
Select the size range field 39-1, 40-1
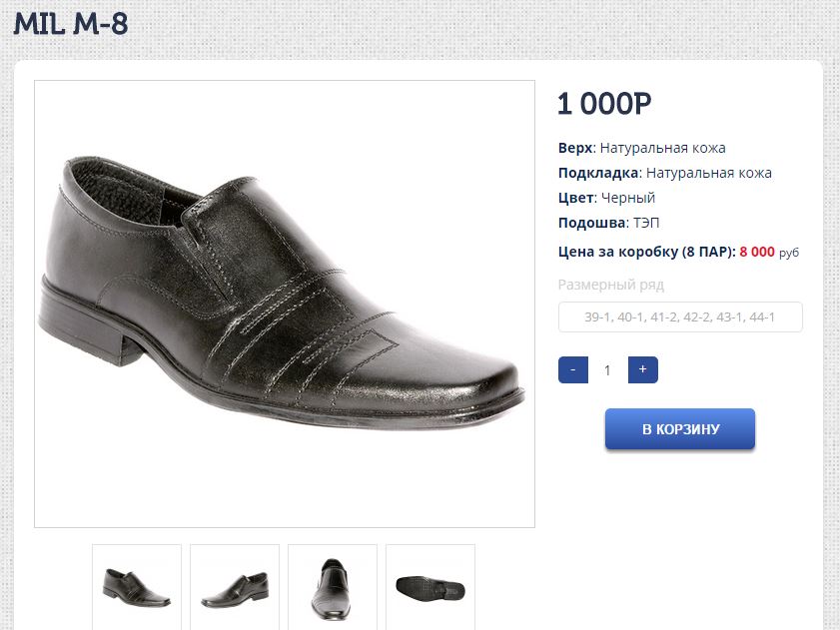pyautogui.click(x=680, y=317)
